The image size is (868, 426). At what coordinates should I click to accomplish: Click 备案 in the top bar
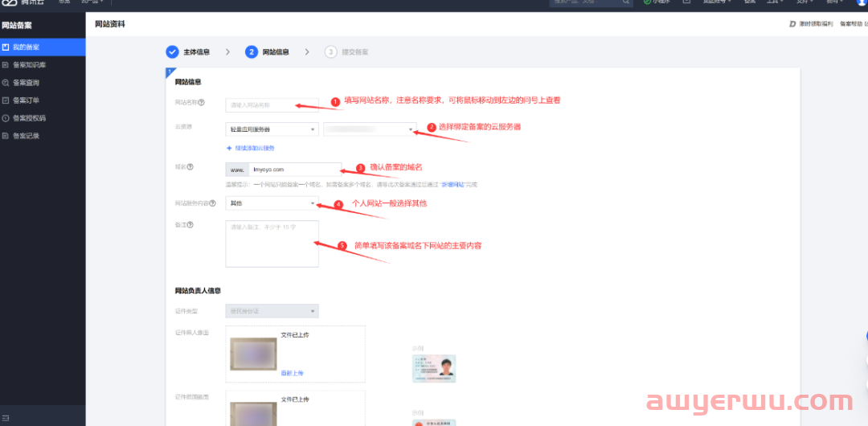point(750,2)
